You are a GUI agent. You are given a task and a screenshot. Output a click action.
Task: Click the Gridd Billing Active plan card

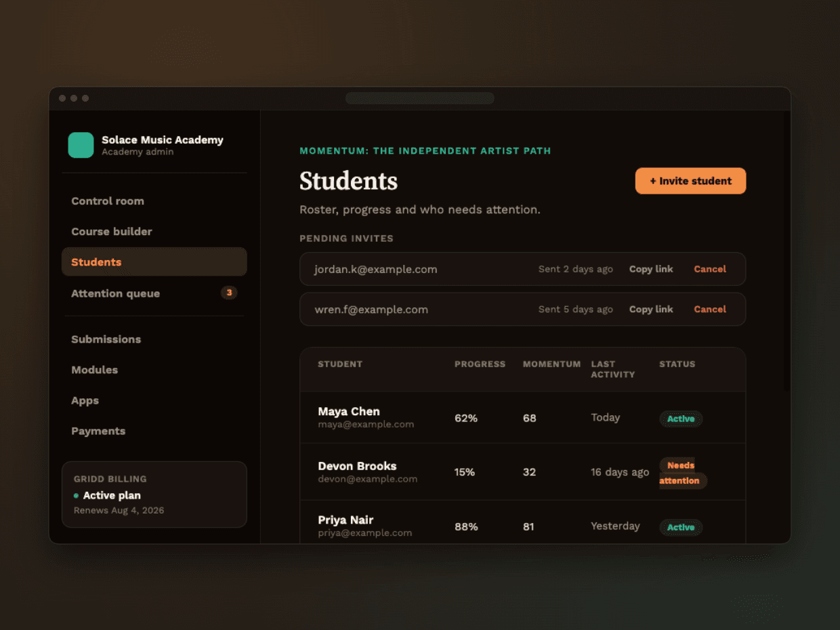pyautogui.click(x=154, y=495)
